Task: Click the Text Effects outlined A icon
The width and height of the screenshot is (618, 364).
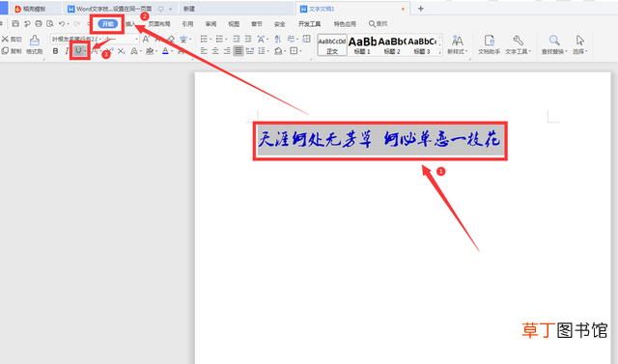Action: [134, 51]
